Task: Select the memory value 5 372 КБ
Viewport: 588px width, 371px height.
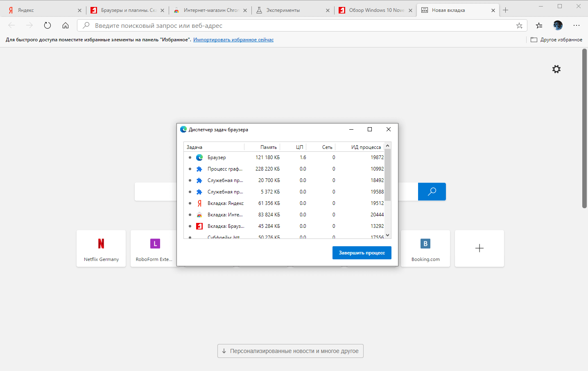Action: [x=270, y=192]
